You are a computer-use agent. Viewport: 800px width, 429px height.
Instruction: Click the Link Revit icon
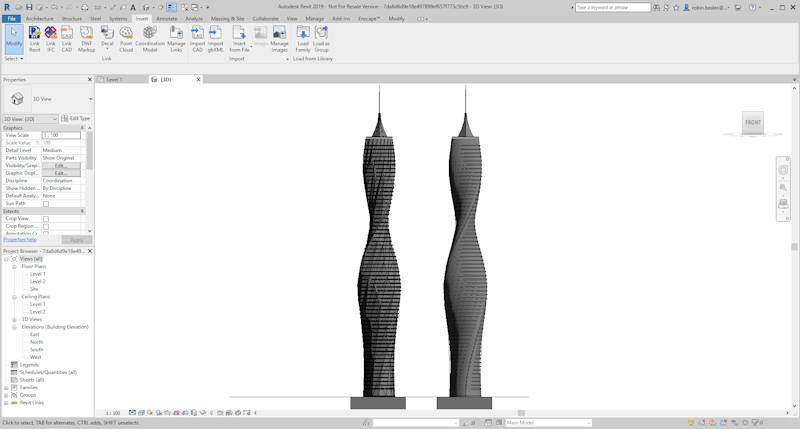click(34, 33)
